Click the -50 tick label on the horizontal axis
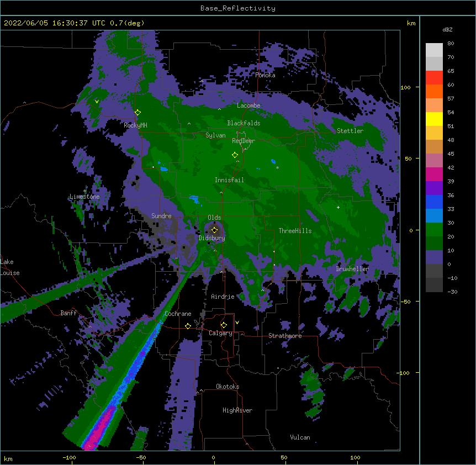This screenshot has height=465, width=476. [x=141, y=457]
